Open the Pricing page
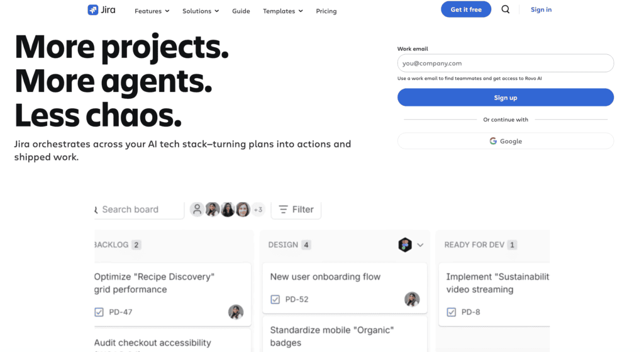The width and height of the screenshot is (644, 352). coord(326,11)
